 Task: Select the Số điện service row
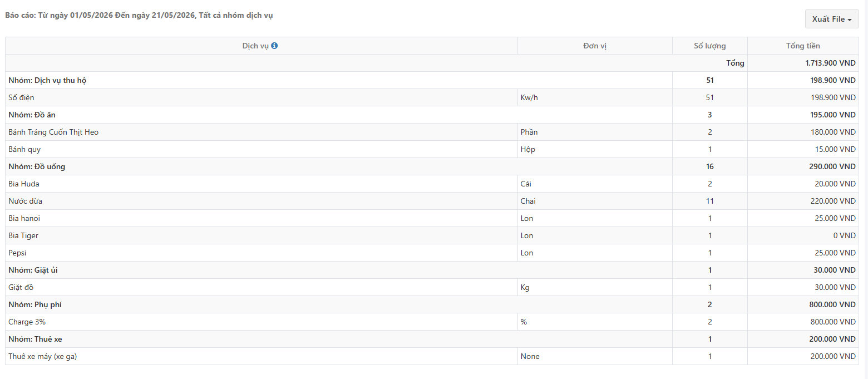click(432, 97)
